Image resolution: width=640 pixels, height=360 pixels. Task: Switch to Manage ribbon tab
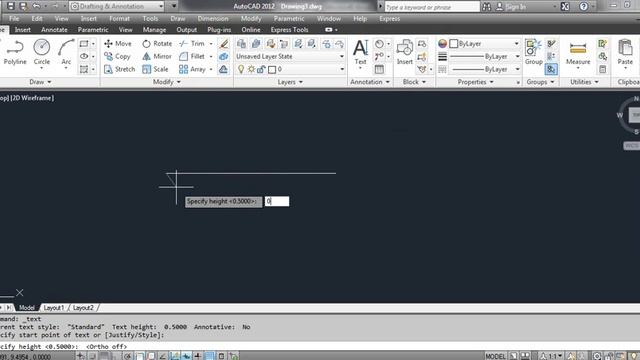click(x=154, y=30)
